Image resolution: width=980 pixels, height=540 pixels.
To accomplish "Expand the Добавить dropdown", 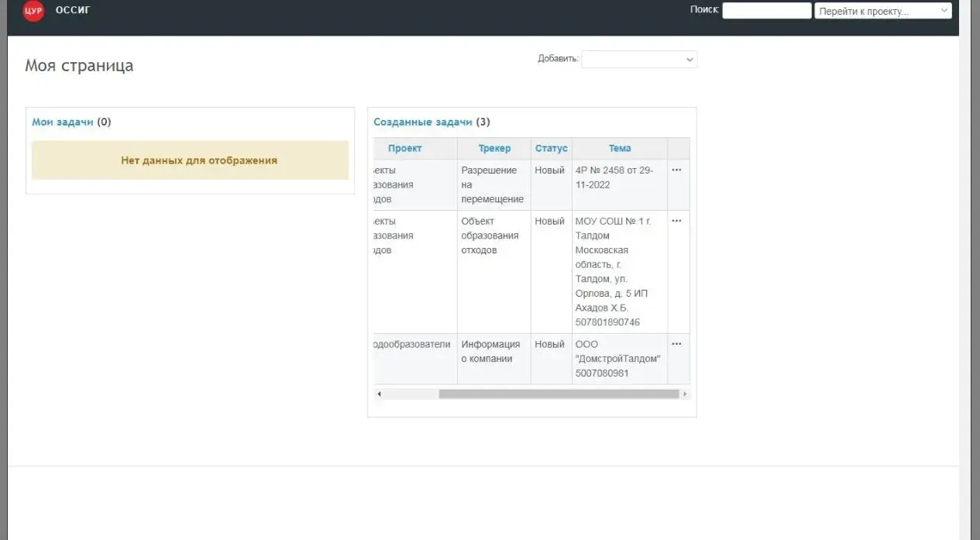I will [x=639, y=59].
